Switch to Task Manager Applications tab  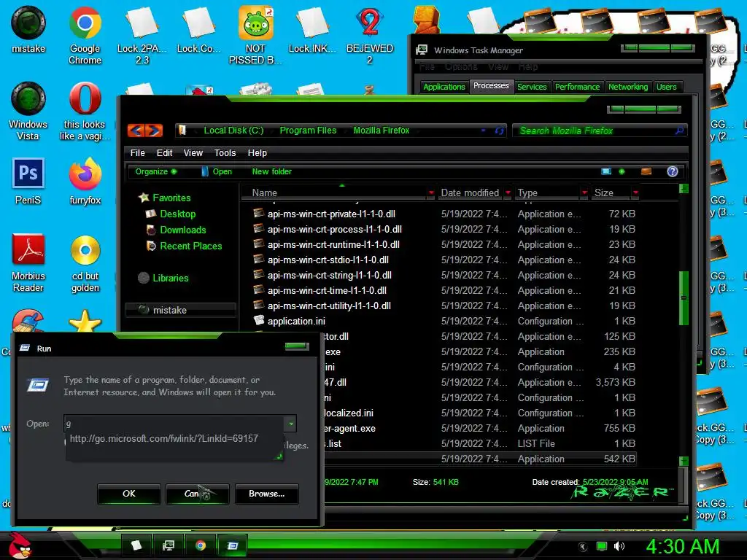coord(444,87)
